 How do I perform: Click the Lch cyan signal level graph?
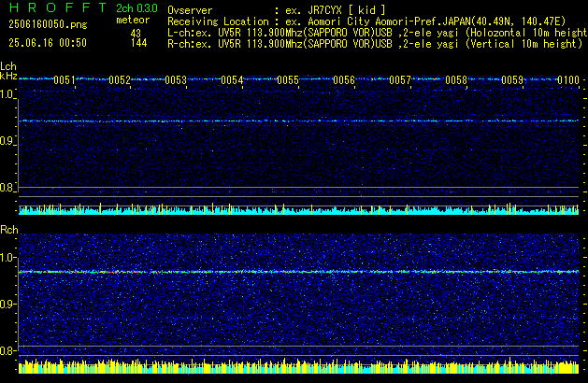(299, 209)
